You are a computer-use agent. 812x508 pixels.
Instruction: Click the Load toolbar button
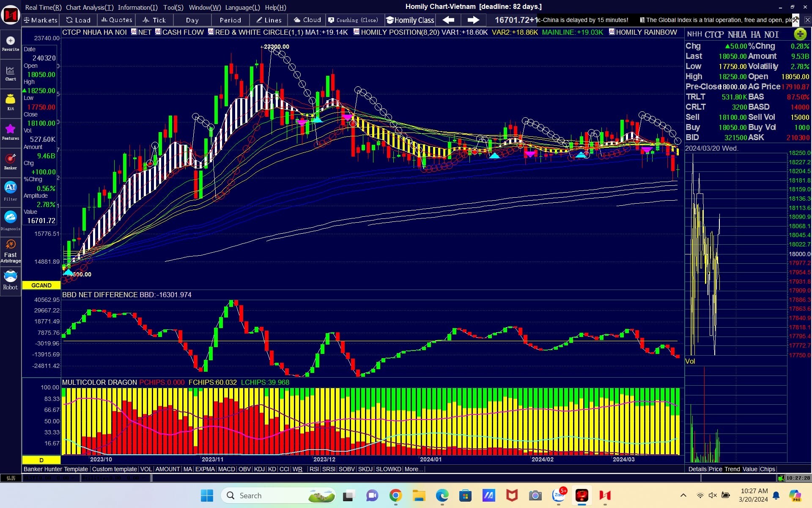(79, 20)
